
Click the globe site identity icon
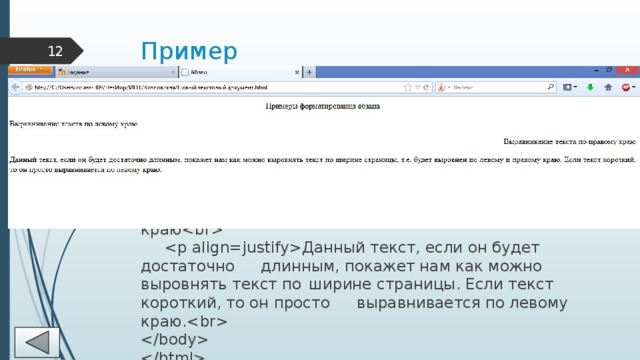pyautogui.click(x=29, y=87)
